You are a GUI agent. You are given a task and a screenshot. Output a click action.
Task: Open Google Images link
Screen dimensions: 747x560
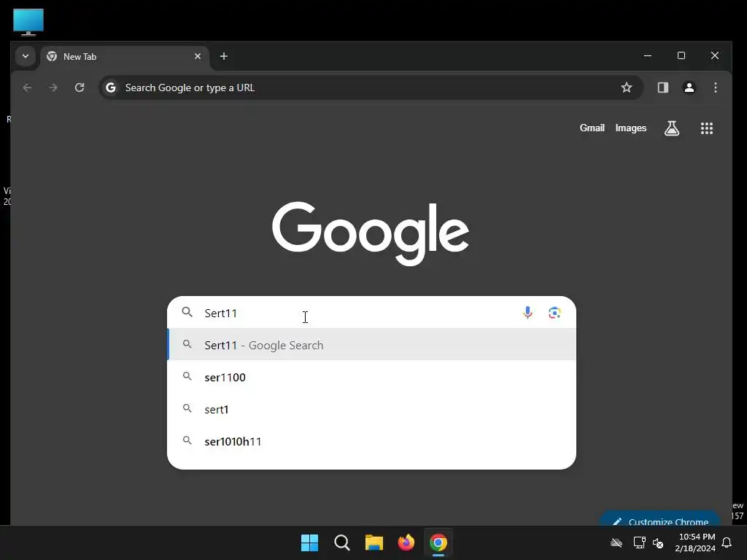click(631, 128)
